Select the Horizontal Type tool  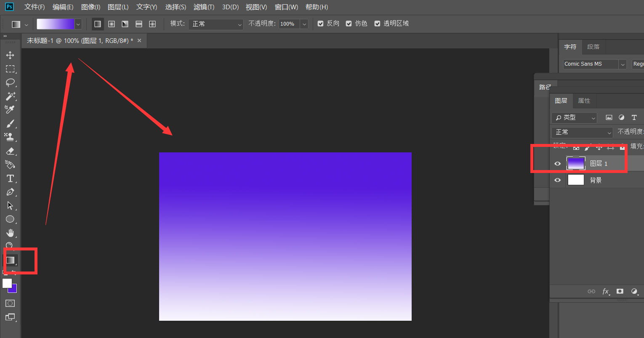pyautogui.click(x=10, y=178)
